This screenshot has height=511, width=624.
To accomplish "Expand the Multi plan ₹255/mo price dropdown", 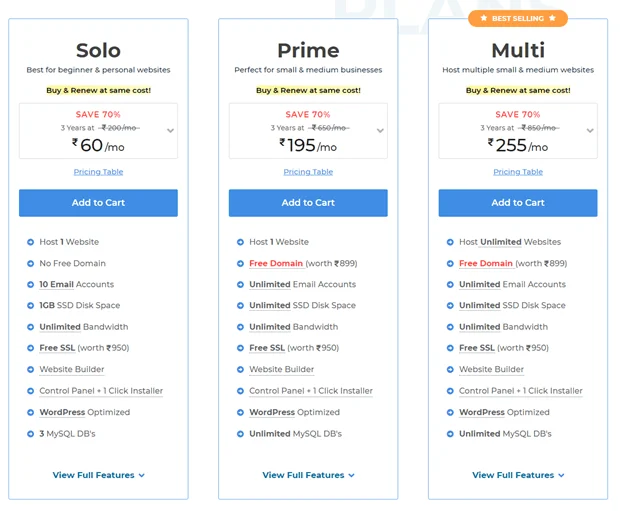I will pyautogui.click(x=590, y=131).
